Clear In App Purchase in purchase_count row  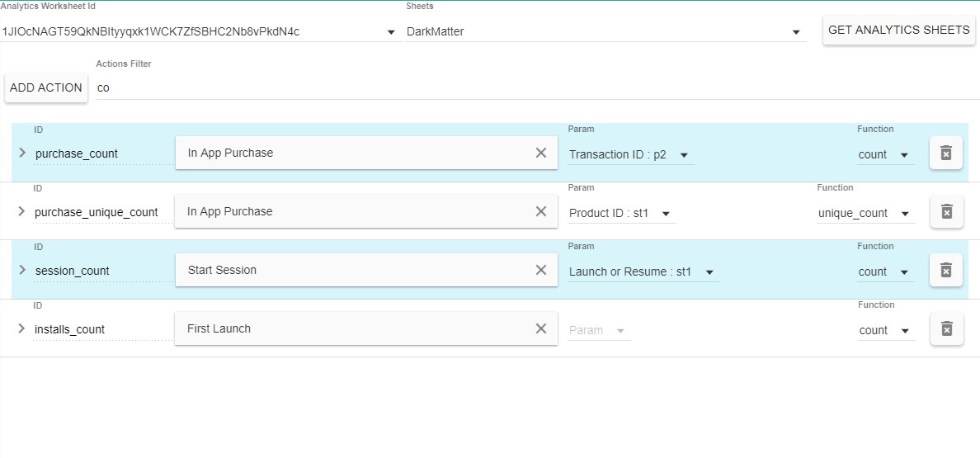[x=541, y=153]
